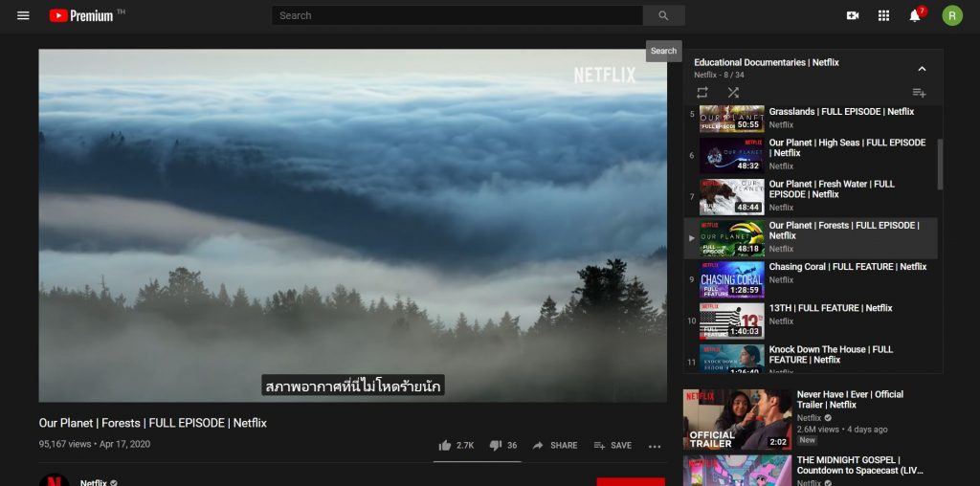Select the currently playing Forests playlist item
The height and width of the screenshot is (486, 980).
(x=811, y=238)
